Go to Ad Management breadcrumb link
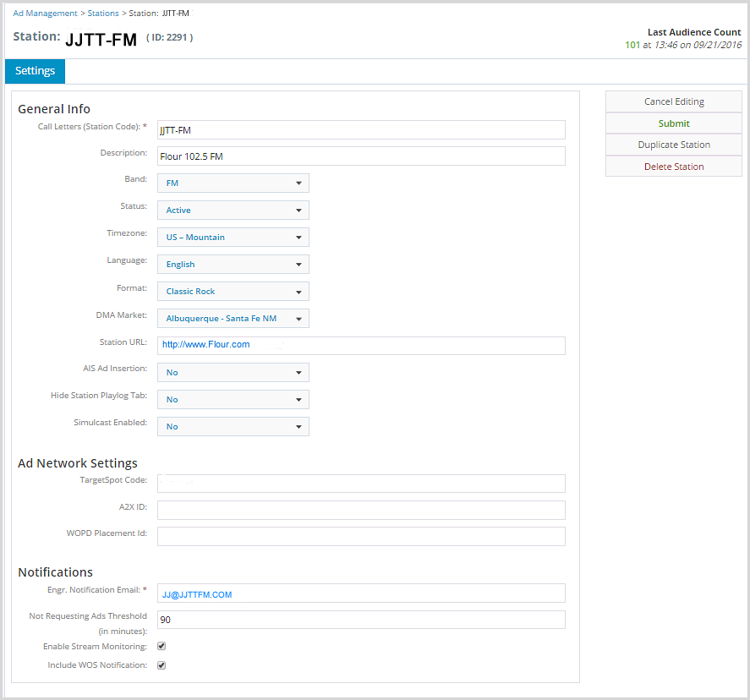 tap(45, 14)
